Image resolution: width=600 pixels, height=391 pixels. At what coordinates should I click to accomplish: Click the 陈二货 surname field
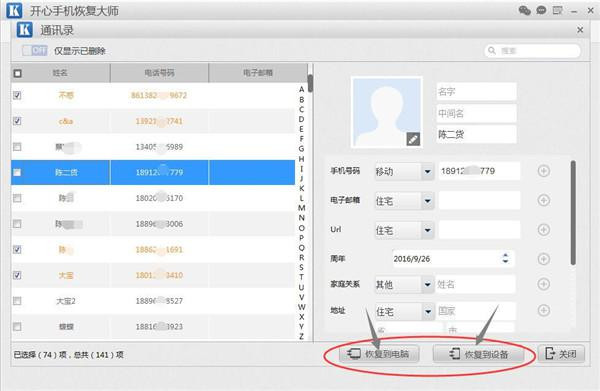point(476,134)
